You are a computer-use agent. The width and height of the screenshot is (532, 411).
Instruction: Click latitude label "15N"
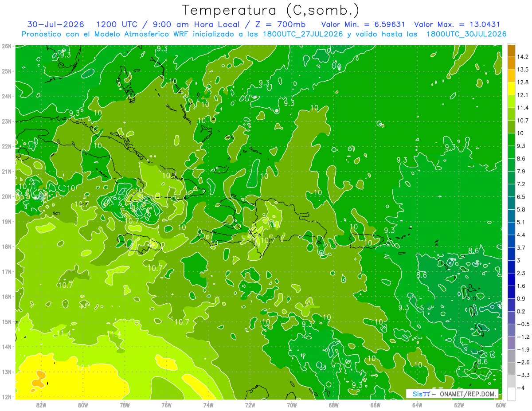tap(6, 321)
